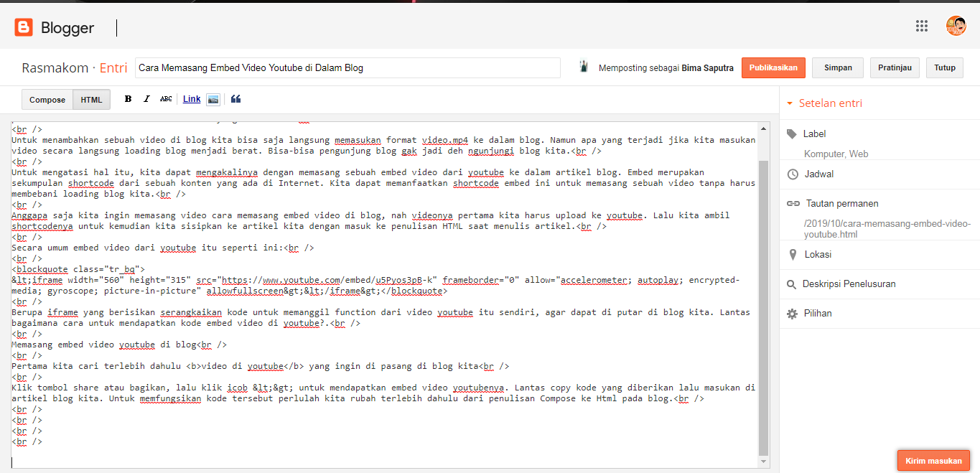This screenshot has width=980, height=473.
Task: Click the Pilihan gear icon
Action: click(792, 313)
